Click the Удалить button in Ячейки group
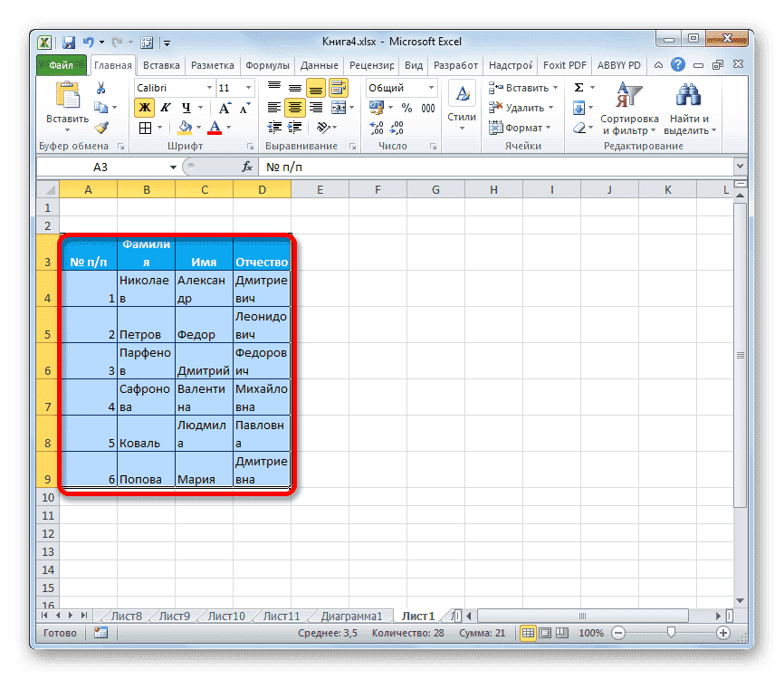Screen dimensions: 784x679 coord(525,107)
